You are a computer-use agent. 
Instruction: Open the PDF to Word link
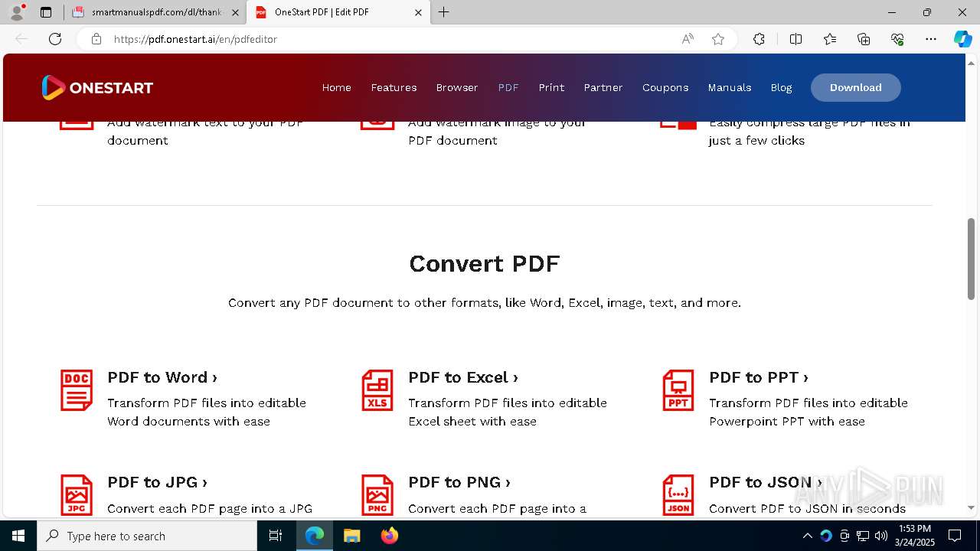(x=162, y=377)
